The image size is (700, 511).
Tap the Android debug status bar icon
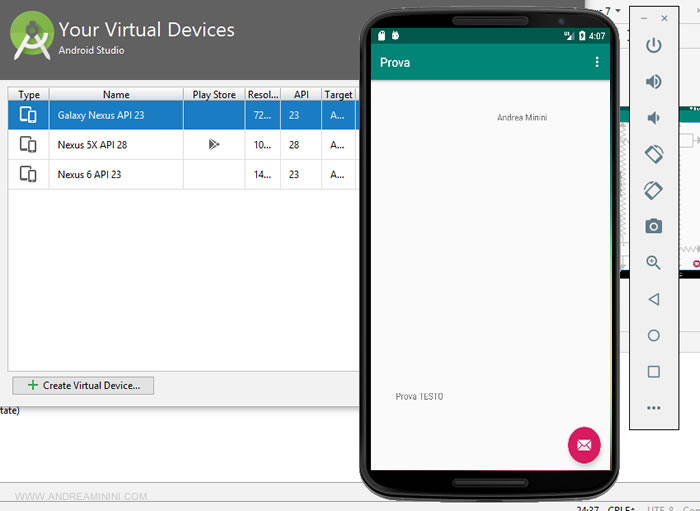396,35
